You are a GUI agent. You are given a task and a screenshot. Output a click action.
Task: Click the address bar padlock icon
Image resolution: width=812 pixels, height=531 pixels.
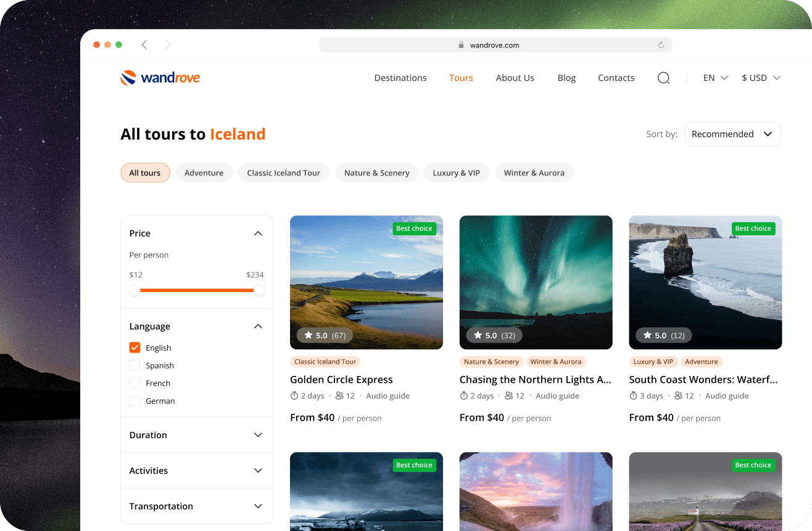click(461, 45)
